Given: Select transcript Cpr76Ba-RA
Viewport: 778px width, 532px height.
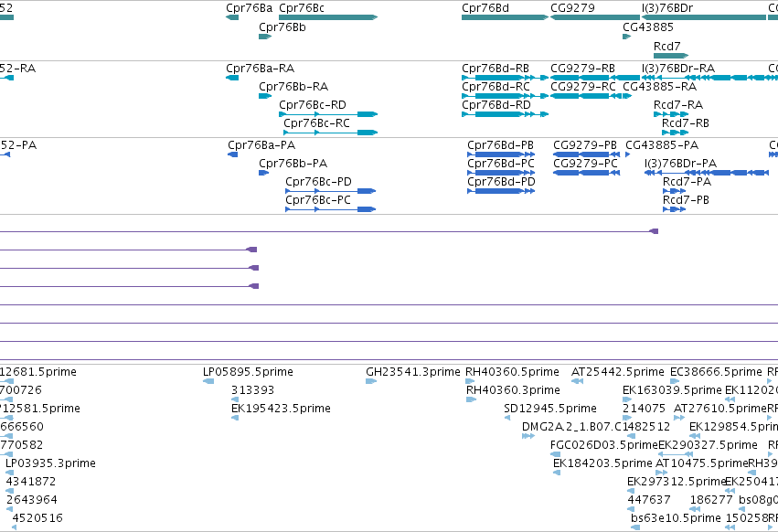Looking at the screenshot, I should tap(260, 69).
